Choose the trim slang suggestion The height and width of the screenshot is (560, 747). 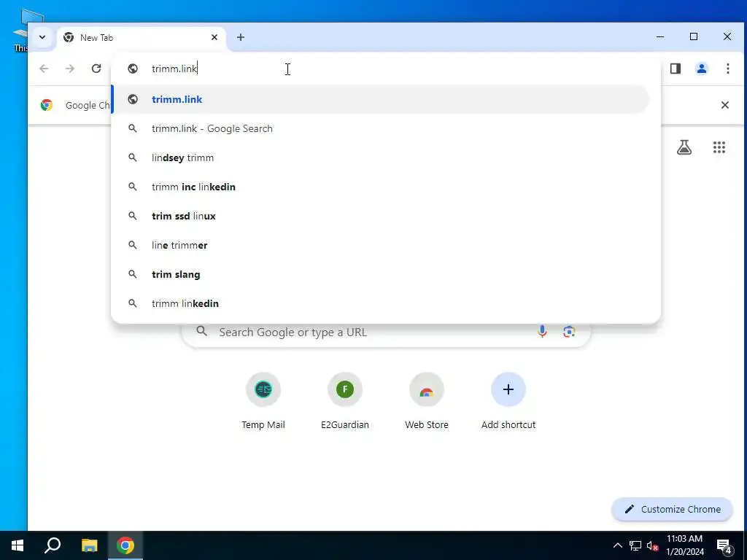coord(381,274)
